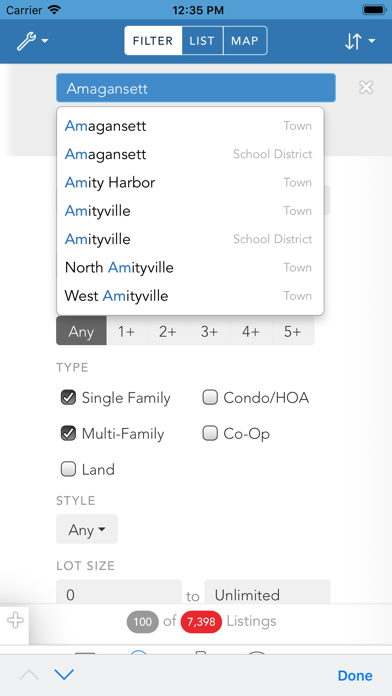Pick the Amity Harbor town suggestion

point(190,182)
